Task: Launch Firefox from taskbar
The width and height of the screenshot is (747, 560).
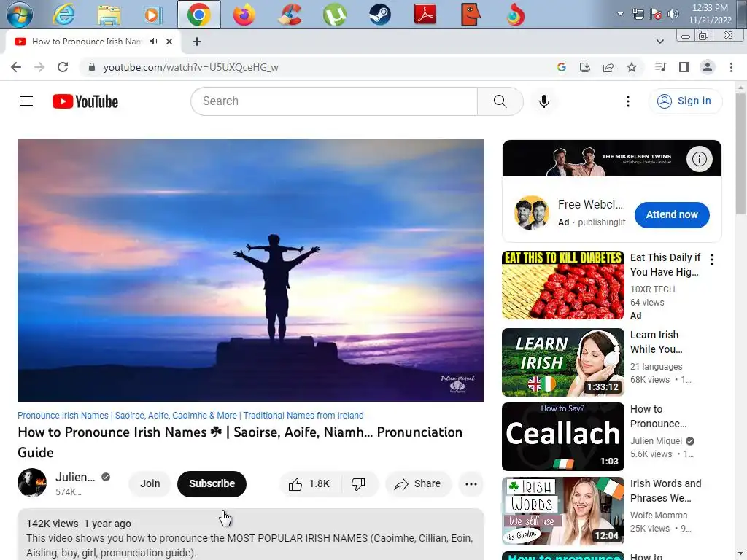Action: tap(244, 15)
